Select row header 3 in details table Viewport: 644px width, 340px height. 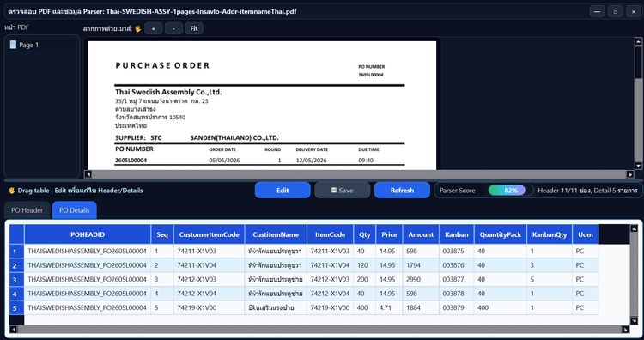(17, 280)
